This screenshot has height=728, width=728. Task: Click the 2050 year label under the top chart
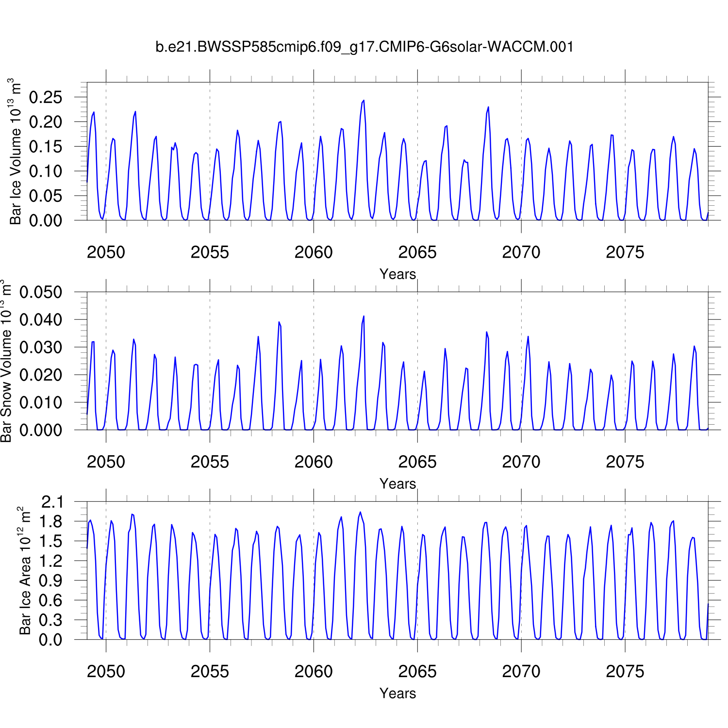coord(106,252)
